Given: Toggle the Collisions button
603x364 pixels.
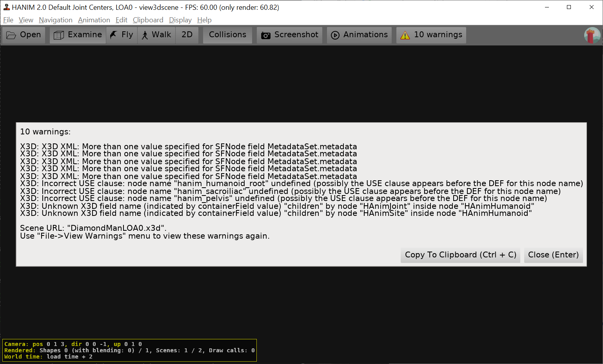Looking at the screenshot, I should pos(227,35).
